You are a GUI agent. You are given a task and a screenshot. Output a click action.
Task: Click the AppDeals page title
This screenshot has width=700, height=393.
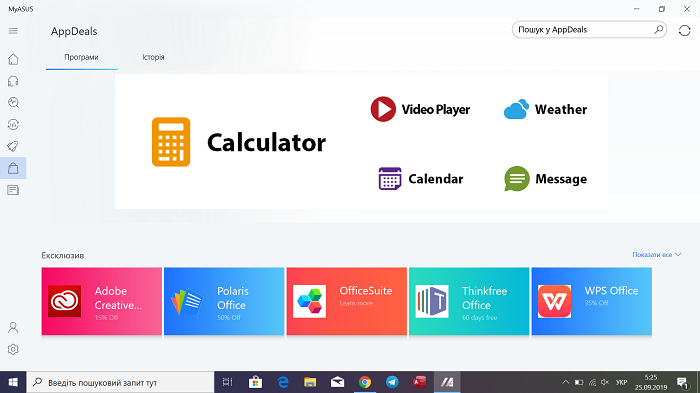point(74,31)
